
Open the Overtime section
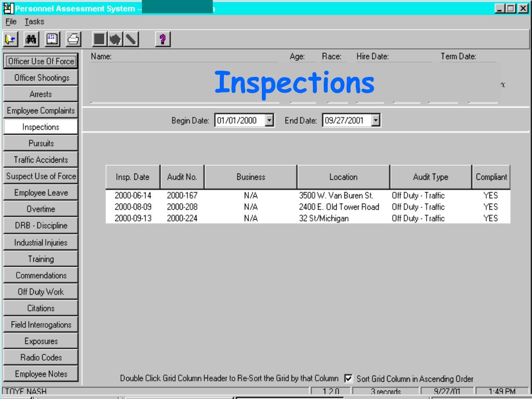tap(41, 209)
